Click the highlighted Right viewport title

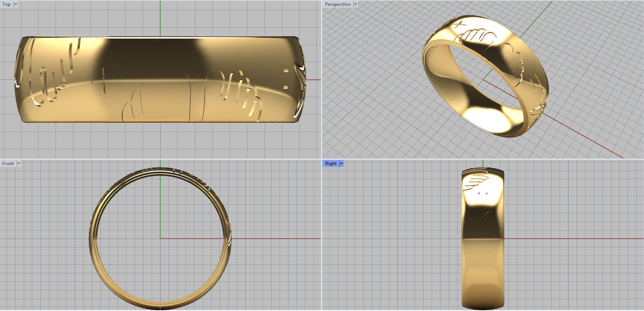click(x=330, y=164)
